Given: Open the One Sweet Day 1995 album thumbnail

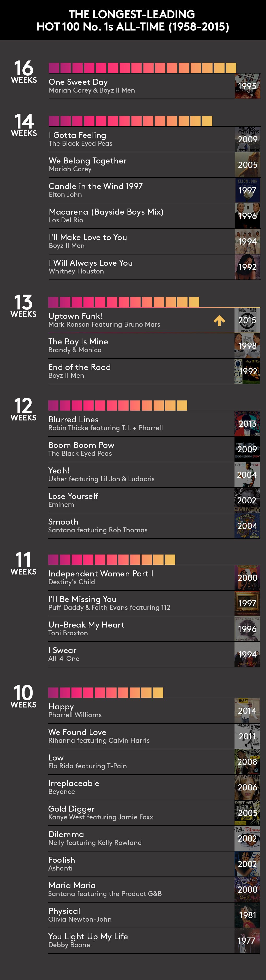Looking at the screenshot, I should tap(248, 86).
